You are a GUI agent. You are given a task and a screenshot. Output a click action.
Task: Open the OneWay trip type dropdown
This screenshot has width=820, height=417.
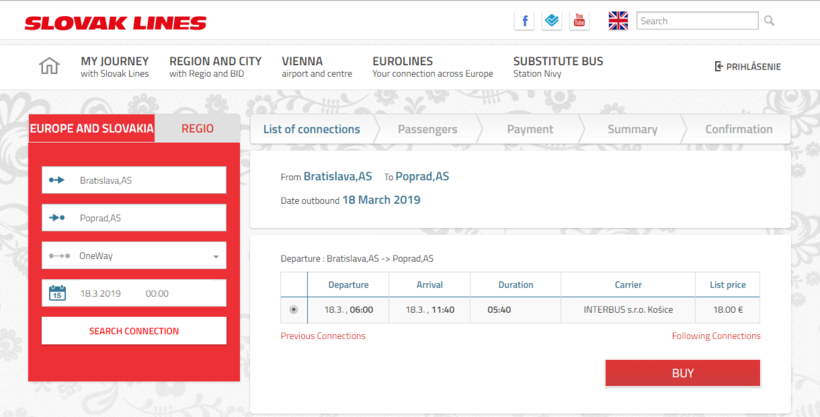click(134, 256)
